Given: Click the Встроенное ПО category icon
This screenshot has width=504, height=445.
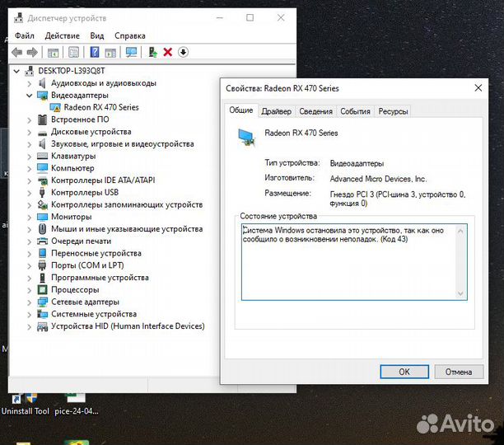Looking at the screenshot, I should coord(43,119).
